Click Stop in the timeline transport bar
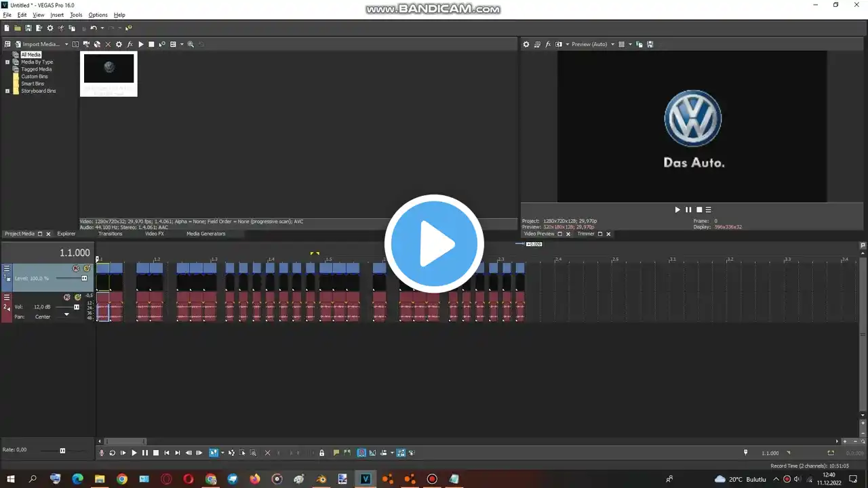Screen dimensions: 868x488 [156, 453]
